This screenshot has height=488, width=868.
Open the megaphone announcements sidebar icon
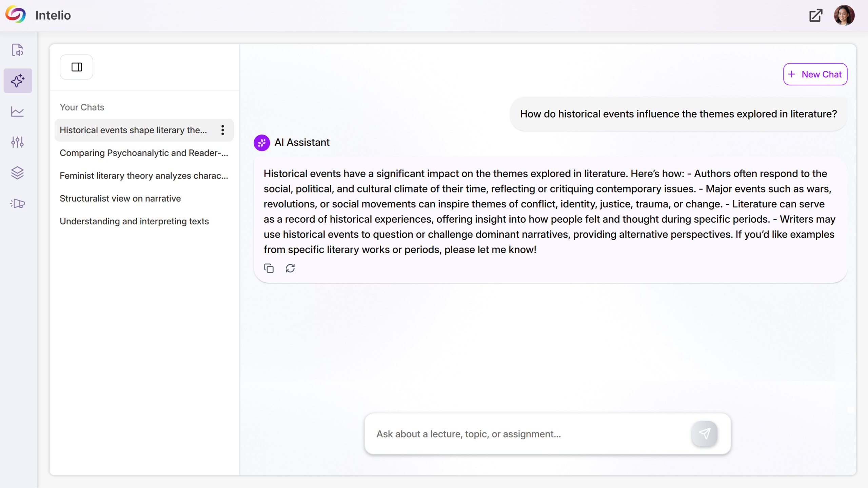[18, 203]
